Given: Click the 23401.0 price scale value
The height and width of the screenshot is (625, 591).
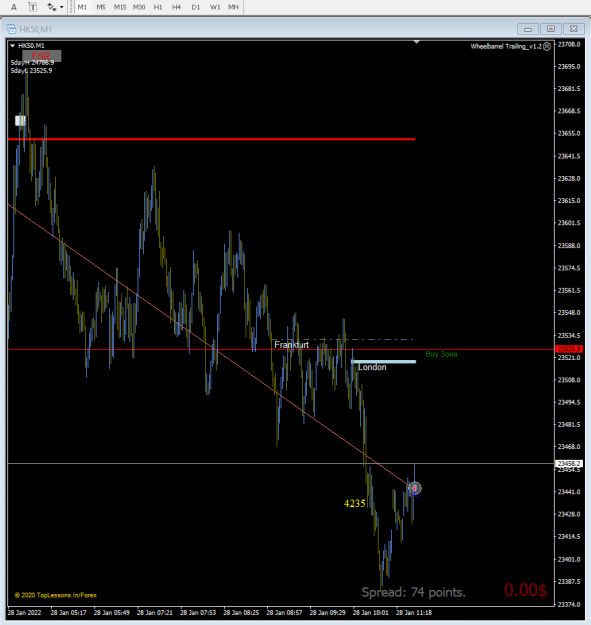Looking at the screenshot, I should 569,559.
